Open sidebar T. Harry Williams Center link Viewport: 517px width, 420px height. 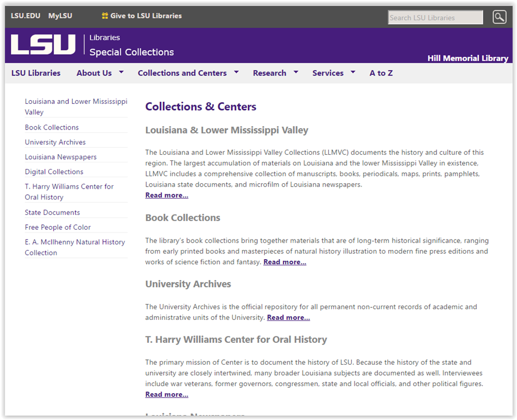coord(69,191)
